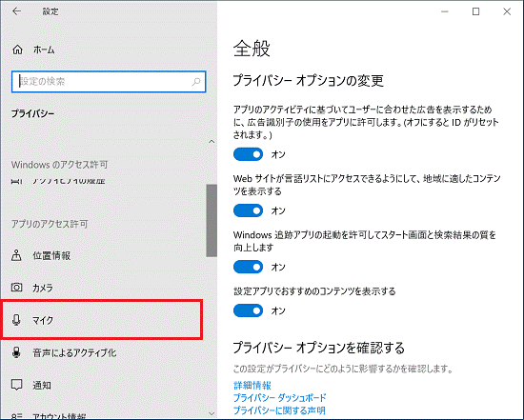Minimize the Settings window
This screenshot has height=420, width=524.
[445, 11]
